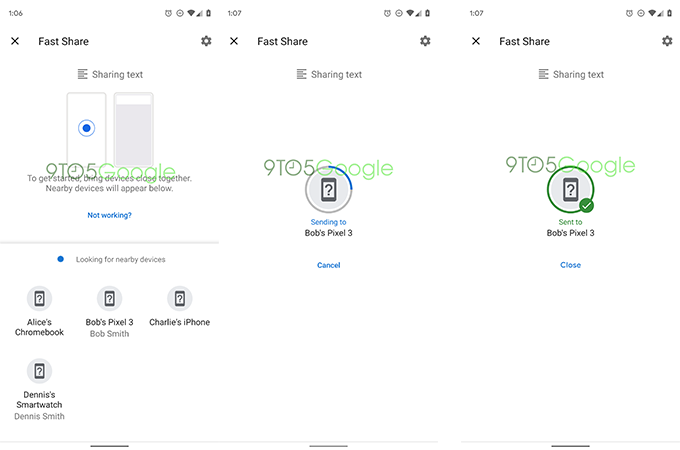Open settings gear in first Fast Share screen
Screen dimensions: 680x450
pos(206,41)
